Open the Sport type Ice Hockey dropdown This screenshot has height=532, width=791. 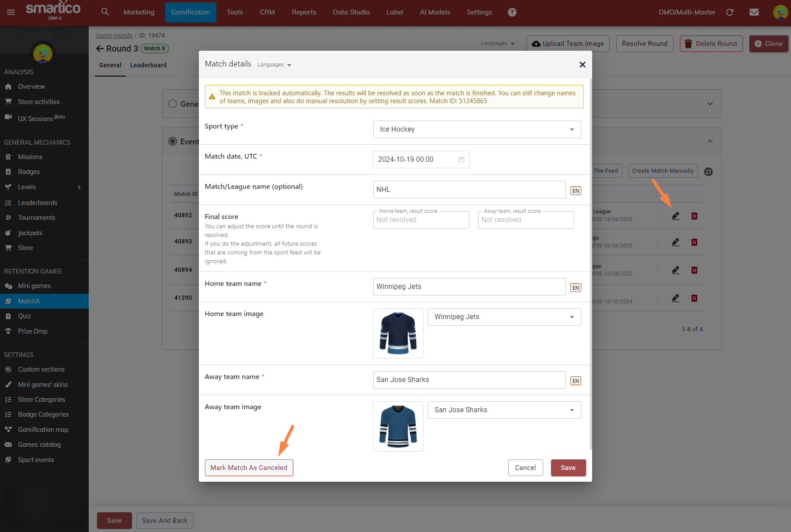tap(477, 129)
